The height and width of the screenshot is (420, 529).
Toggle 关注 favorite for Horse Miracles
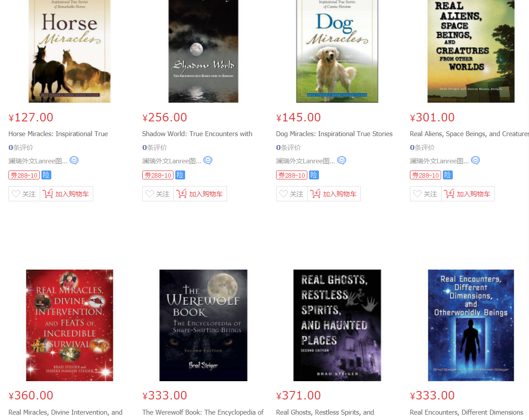[24, 194]
